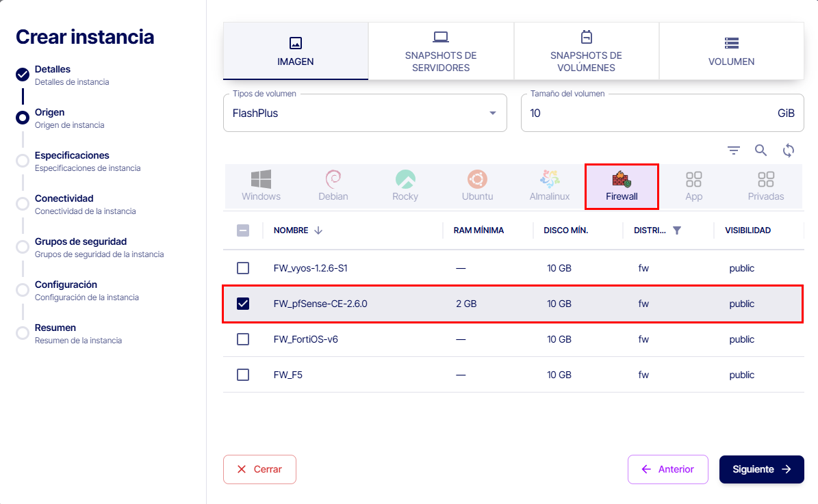Uncheck the FW_pfSense-CE-2.6.0 checkbox
The image size is (818, 504).
[x=243, y=304]
